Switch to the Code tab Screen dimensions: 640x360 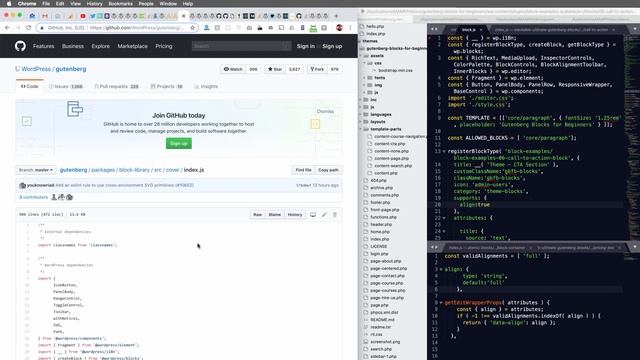pos(30,87)
